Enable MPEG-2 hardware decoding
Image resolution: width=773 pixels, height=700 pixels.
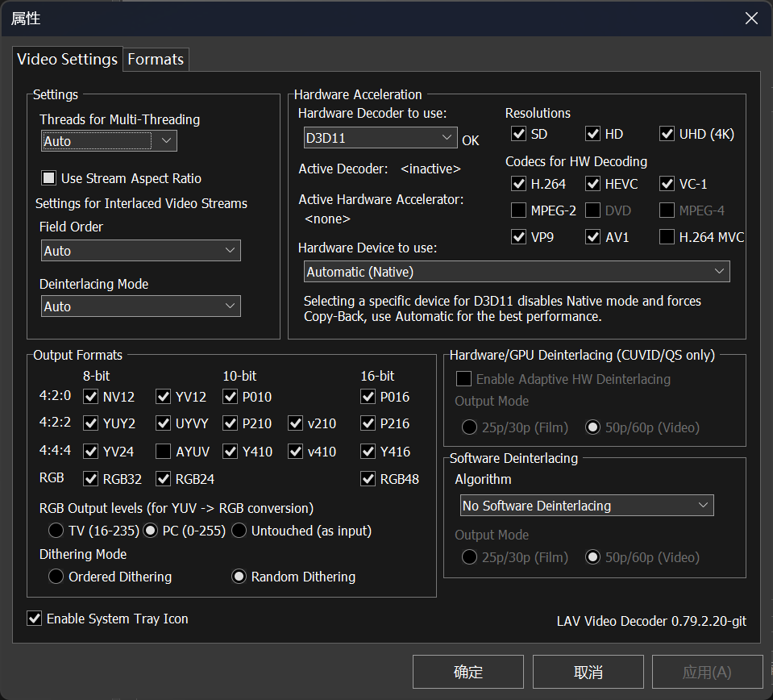coord(518,210)
